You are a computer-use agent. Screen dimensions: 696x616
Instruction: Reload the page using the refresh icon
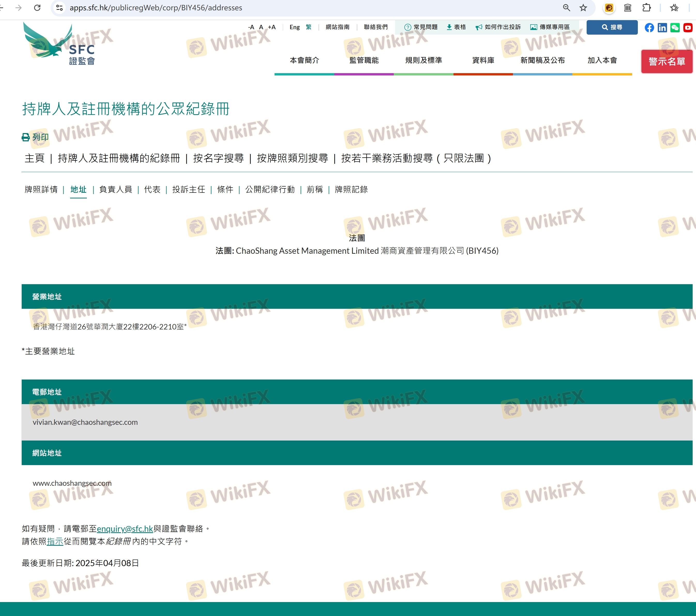37,7
